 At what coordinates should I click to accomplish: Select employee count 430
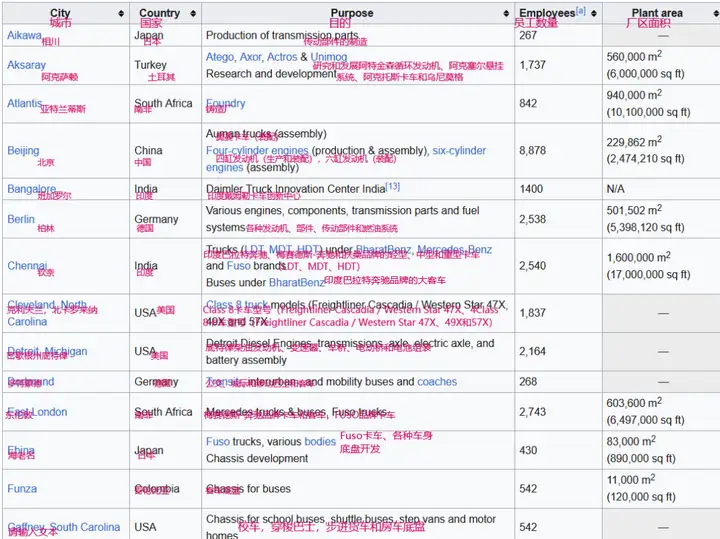tap(528, 450)
